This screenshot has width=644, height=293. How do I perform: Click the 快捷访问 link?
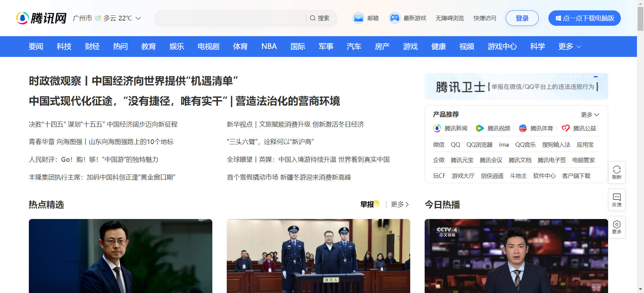[x=485, y=18]
